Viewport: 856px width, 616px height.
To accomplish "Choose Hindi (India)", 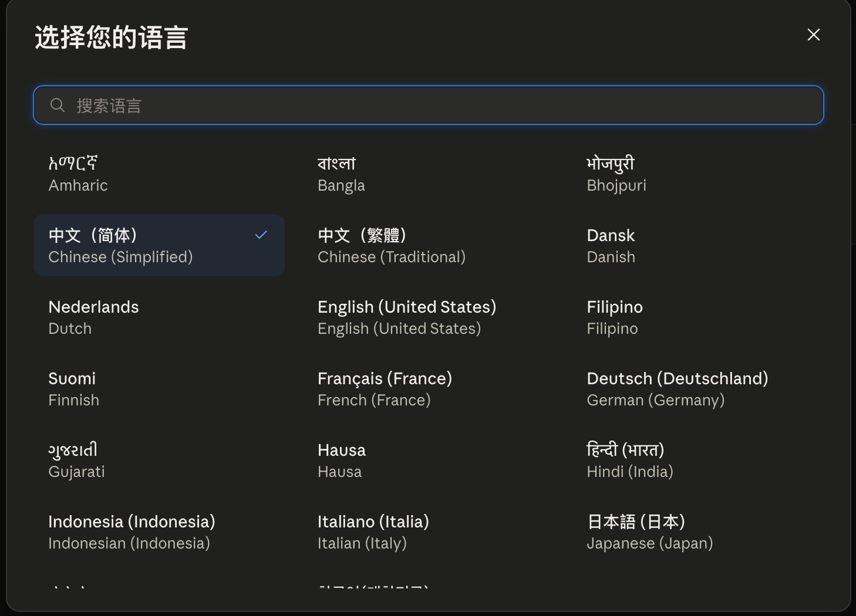I will [x=697, y=460].
